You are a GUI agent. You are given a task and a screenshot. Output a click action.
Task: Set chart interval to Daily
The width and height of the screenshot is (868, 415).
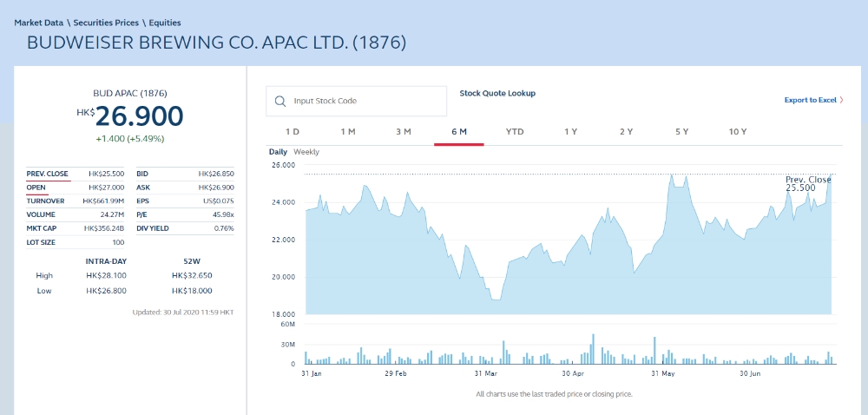coord(278,152)
